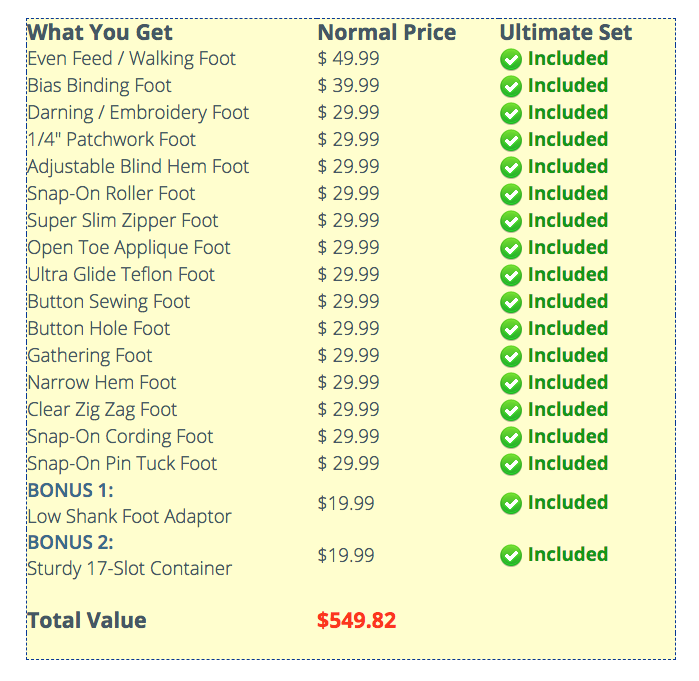Screen dimensions: 699x681
Task: Click the checkmark icon in the Button Hole Foot row
Action: (x=511, y=330)
